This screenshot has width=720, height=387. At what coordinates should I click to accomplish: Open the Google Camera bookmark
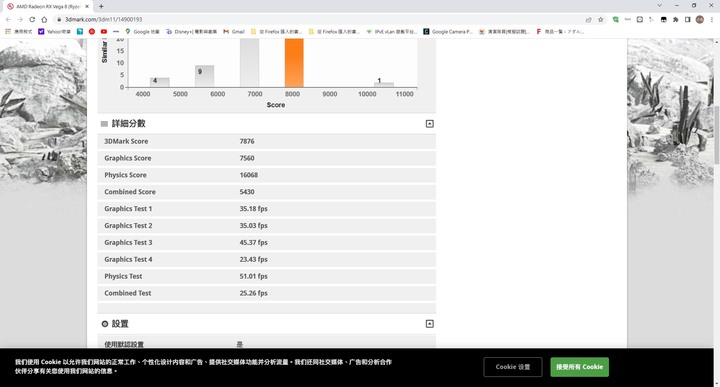pos(448,32)
